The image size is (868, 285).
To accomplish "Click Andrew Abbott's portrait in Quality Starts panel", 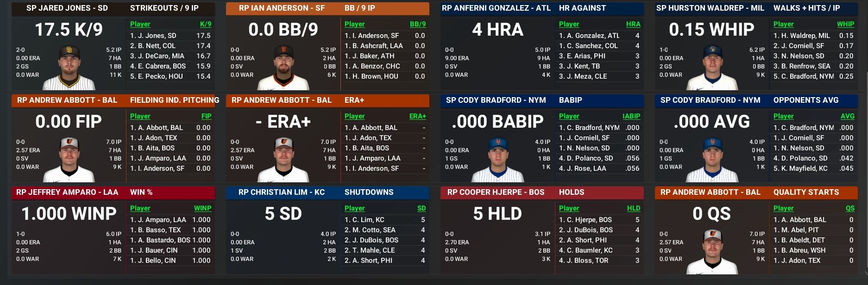I will [712, 252].
